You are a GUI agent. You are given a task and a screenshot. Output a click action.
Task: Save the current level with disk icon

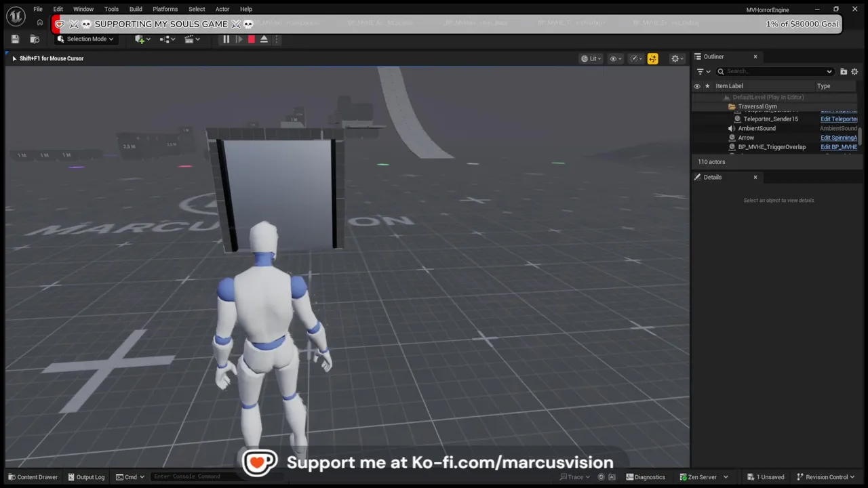pyautogui.click(x=15, y=39)
